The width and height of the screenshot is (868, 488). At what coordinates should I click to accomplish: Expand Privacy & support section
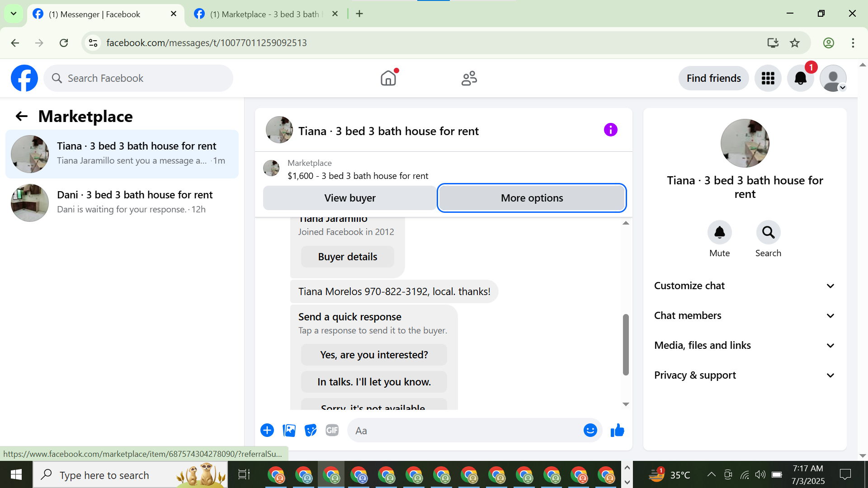click(x=745, y=375)
